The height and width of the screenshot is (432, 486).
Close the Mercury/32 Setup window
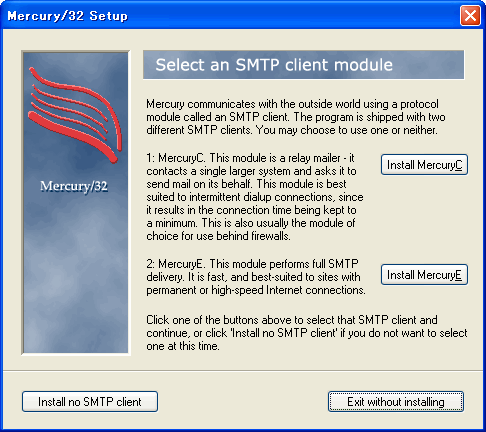(x=470, y=16)
